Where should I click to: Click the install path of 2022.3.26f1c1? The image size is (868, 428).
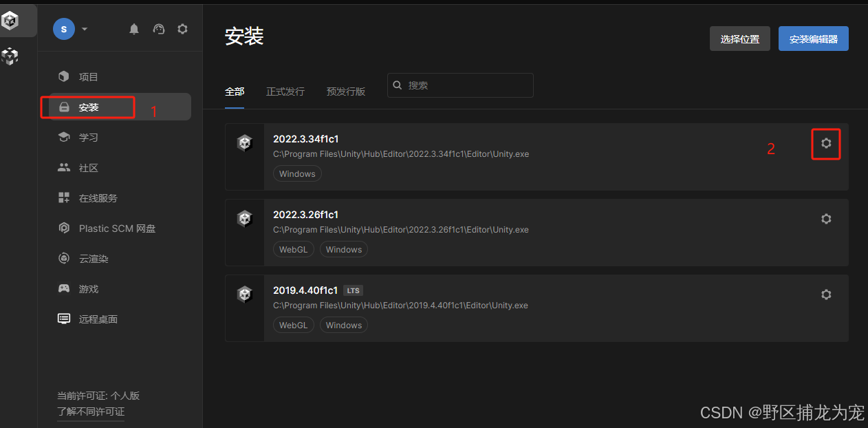[401, 230]
